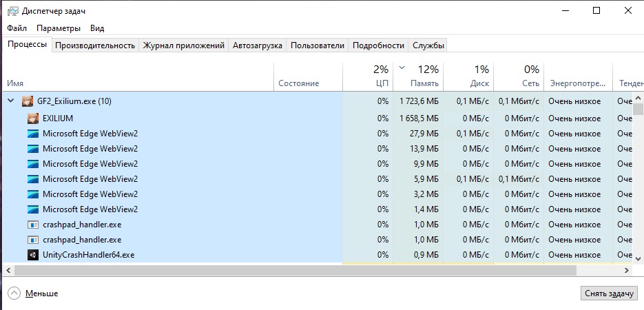This screenshot has width=644, height=310.
Task: Click the vertical scrollbar up arrow
Action: (x=638, y=98)
